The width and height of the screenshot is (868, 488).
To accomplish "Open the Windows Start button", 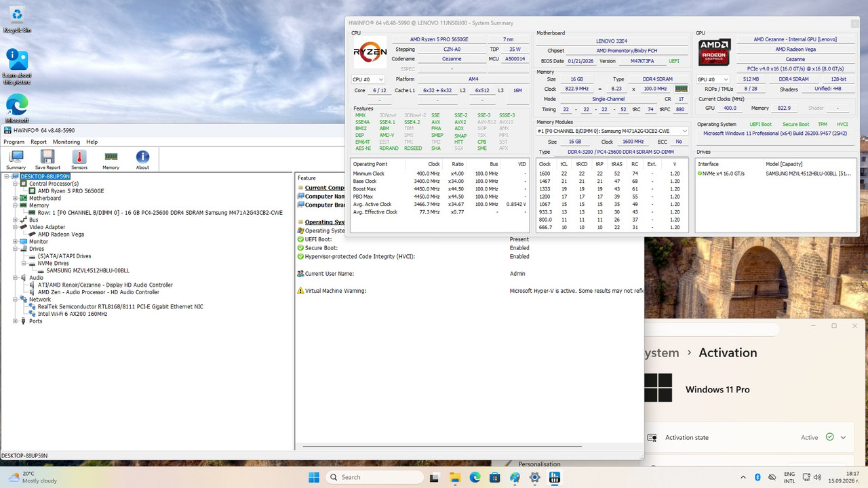I will point(314,477).
